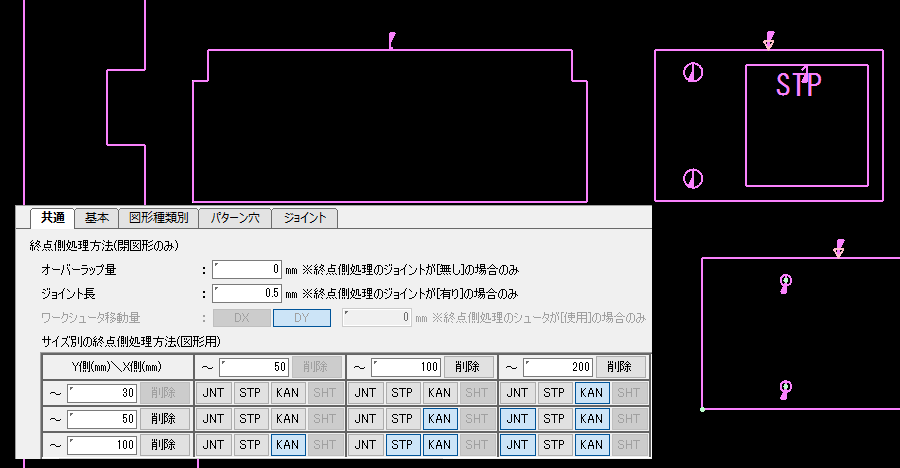Toggle JNT for Y 50, X 50 cell
Viewport: 900px width, 468px height.
(214, 419)
